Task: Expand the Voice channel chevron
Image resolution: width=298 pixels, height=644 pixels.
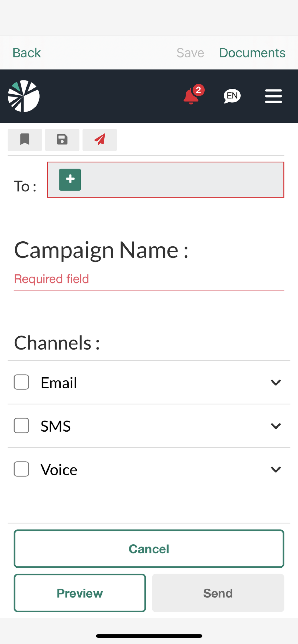Action: pos(276,469)
